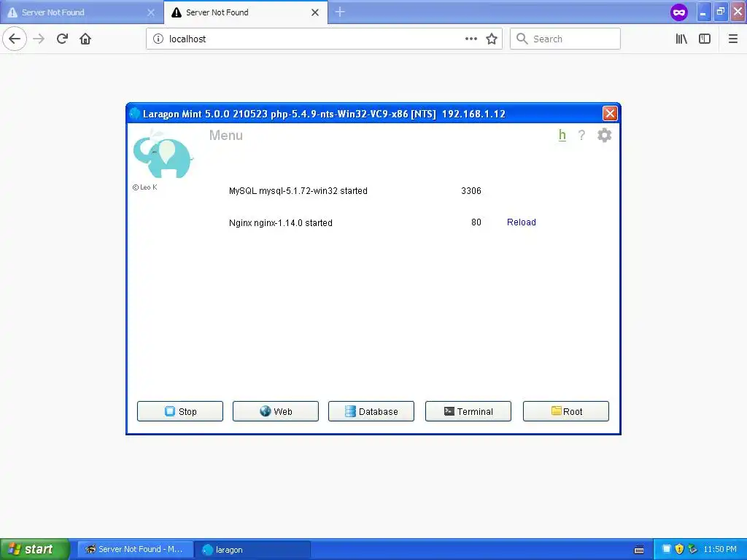Image resolution: width=747 pixels, height=560 pixels.
Task: Open the Root folder button
Action: click(x=566, y=411)
